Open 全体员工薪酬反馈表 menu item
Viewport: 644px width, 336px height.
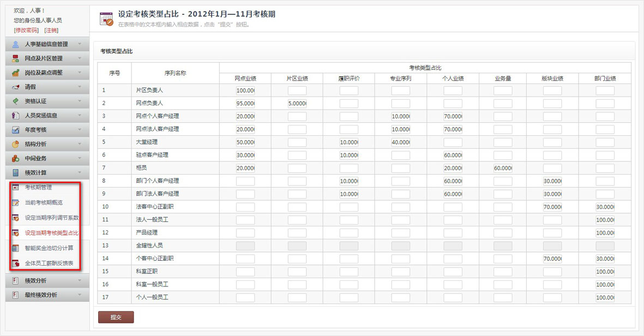click(x=49, y=263)
